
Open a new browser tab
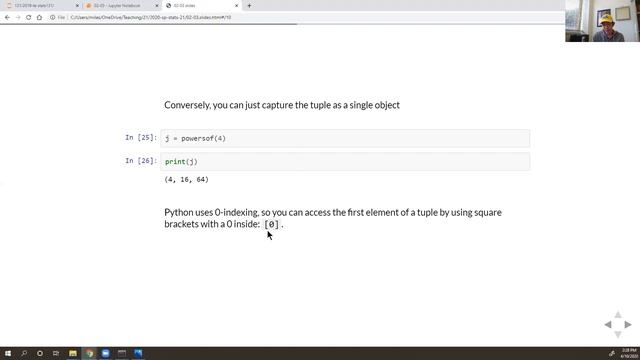tap(249, 6)
